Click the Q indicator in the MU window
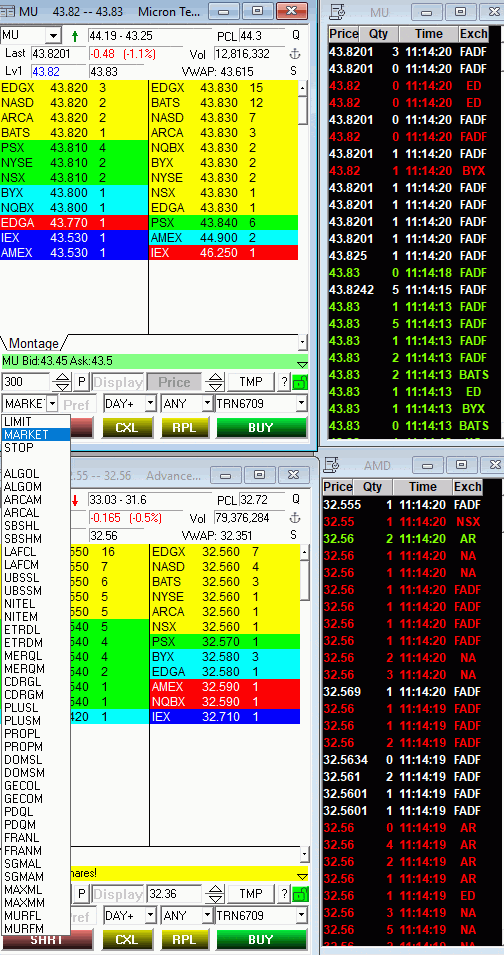This screenshot has height=955, width=504. click(x=295, y=36)
